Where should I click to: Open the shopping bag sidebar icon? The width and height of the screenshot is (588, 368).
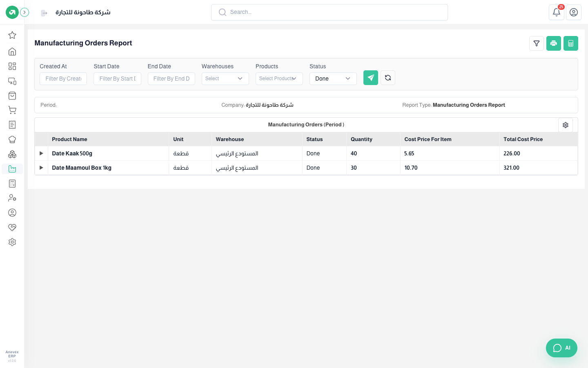pos(12,96)
